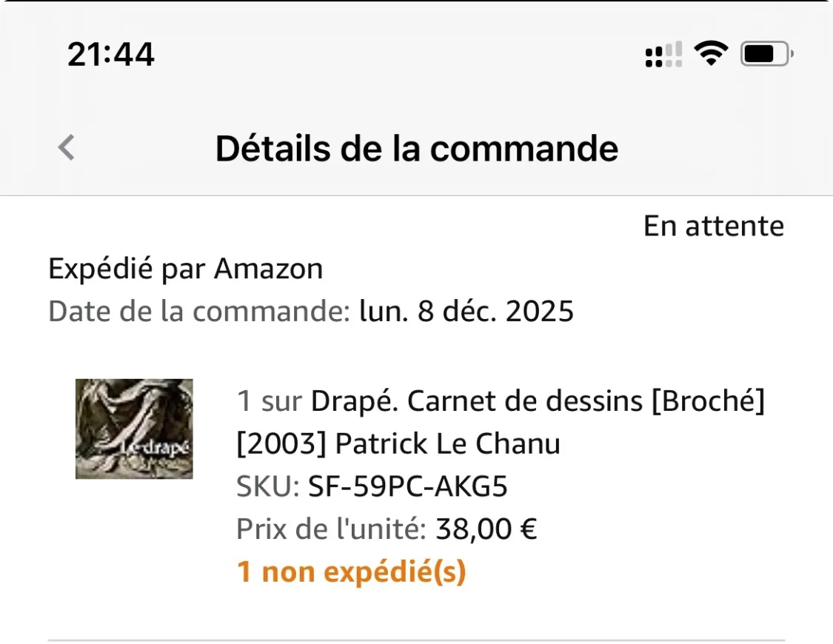
Task: Select the date lun. 8 déc. 2025
Action: point(466,312)
